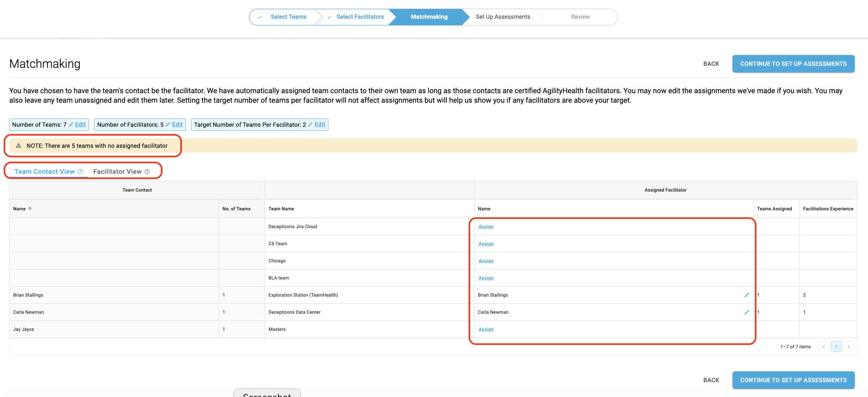Click the top Back button
Screen dimensions: 868x397
pos(711,64)
